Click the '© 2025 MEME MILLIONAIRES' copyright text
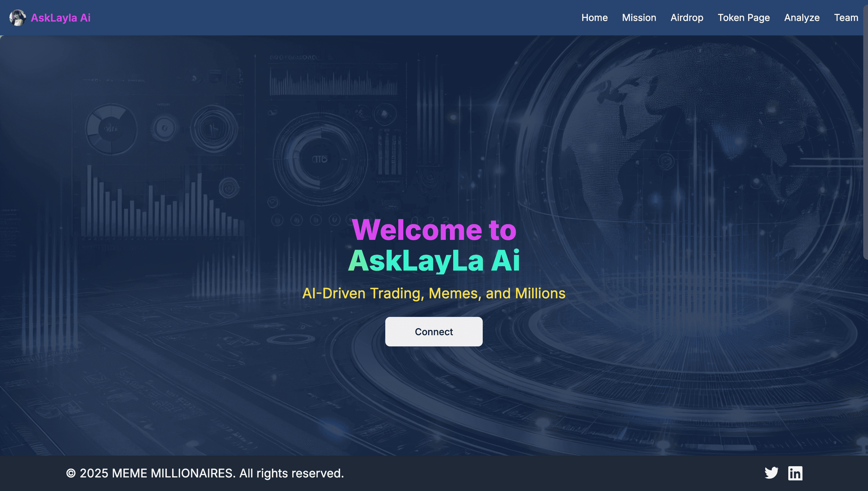 tap(205, 473)
